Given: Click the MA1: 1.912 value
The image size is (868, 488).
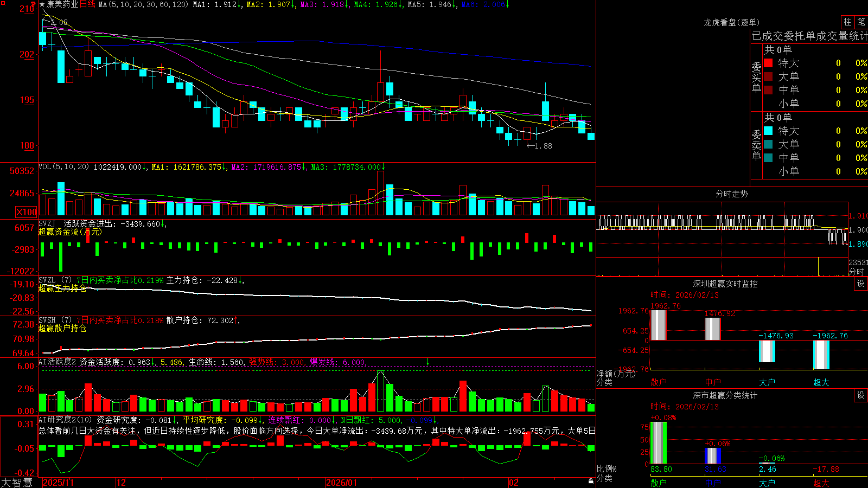Looking at the screenshot, I should tap(217, 4).
